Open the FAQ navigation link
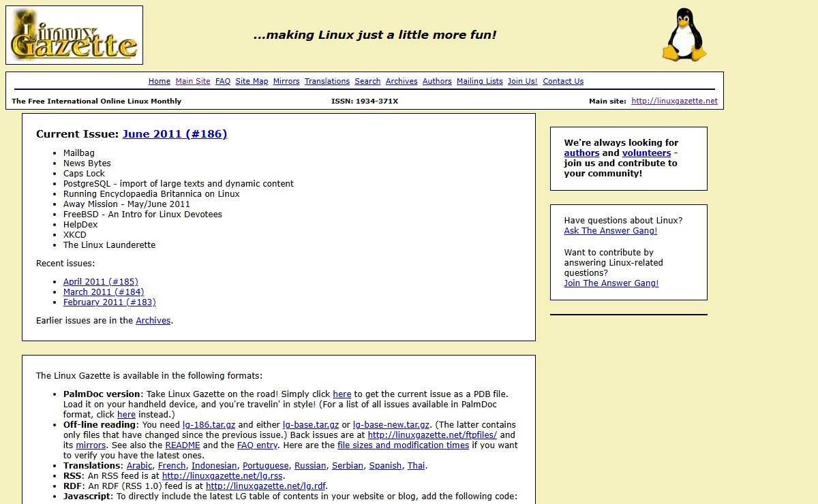Viewport: 818px width, 504px height. pyautogui.click(x=223, y=81)
